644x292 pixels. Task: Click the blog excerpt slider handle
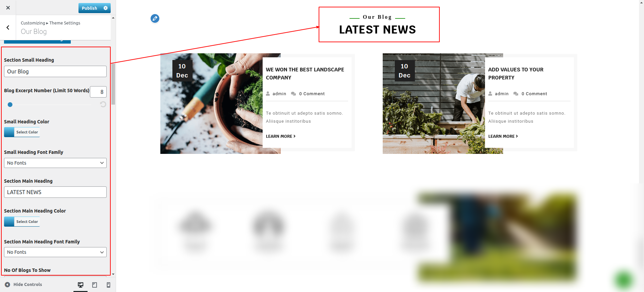coord(10,105)
